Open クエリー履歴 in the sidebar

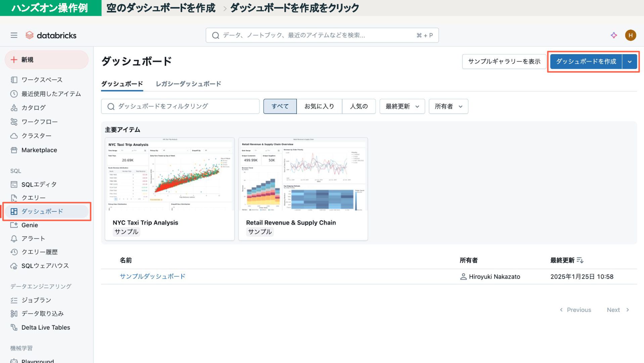(47, 252)
